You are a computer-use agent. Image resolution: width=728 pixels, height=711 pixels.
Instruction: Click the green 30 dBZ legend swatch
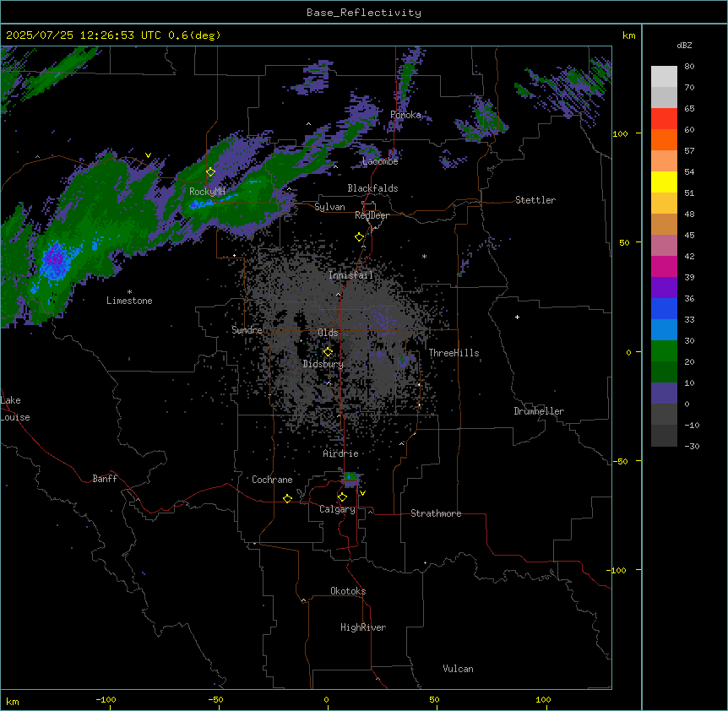664,351
